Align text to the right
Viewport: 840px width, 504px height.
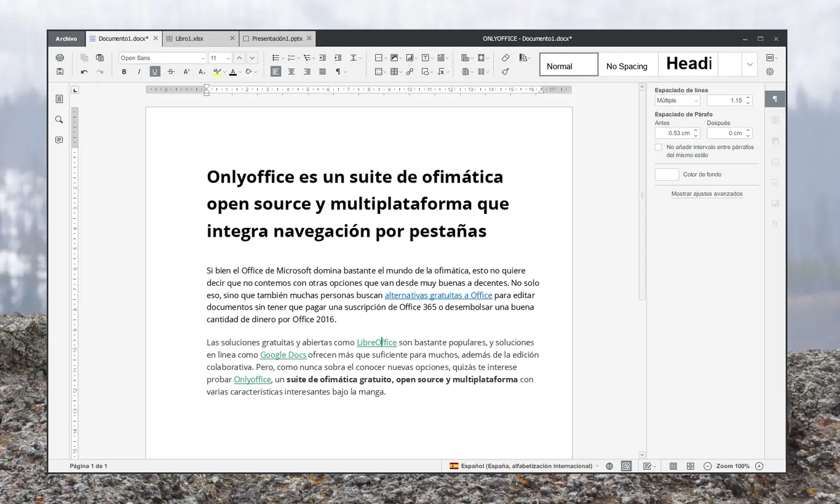point(307,72)
